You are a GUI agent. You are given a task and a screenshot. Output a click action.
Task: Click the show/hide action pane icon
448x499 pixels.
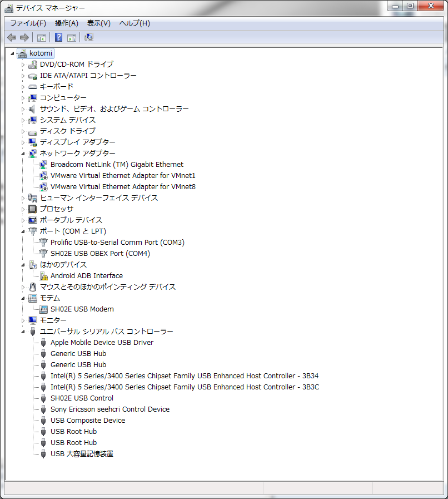[x=72, y=37]
